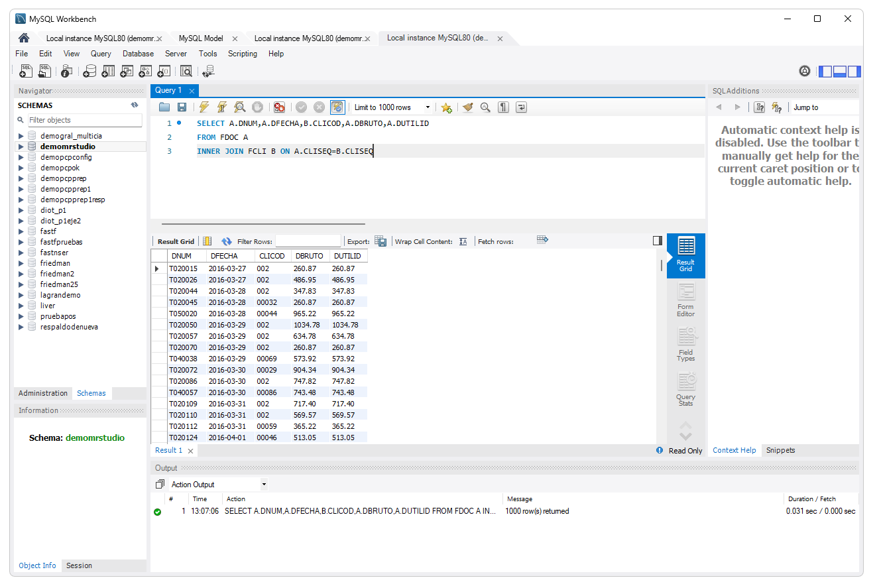879x588 pixels.
Task: Open find panel magnifier in editor toolbar
Action: click(x=485, y=107)
